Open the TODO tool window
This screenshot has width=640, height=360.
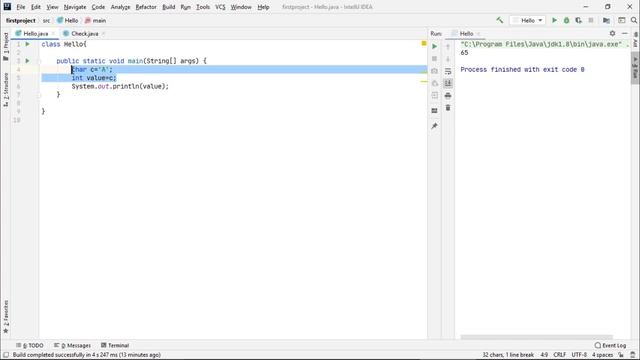click(x=30, y=345)
